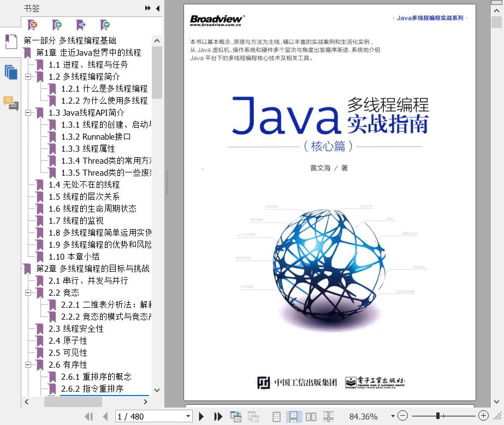Collapse the 2.6 有序性 tree node
The image size is (504, 425).
pyautogui.click(x=28, y=365)
